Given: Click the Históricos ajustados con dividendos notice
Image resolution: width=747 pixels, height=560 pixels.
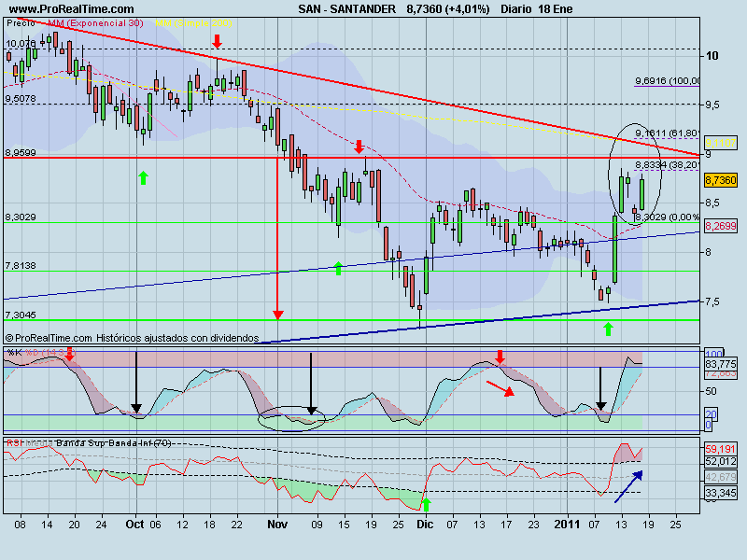Looking at the screenshot, I should click(x=177, y=338).
